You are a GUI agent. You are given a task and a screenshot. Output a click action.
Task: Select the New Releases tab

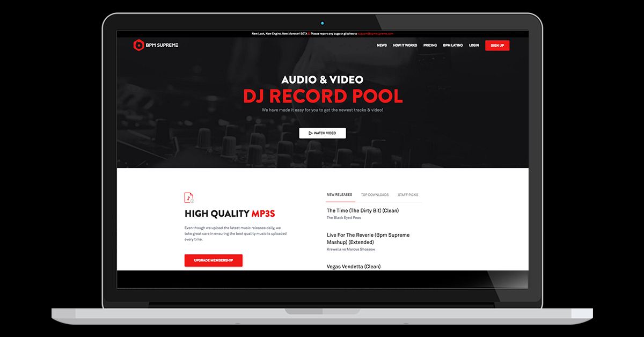pyautogui.click(x=339, y=195)
